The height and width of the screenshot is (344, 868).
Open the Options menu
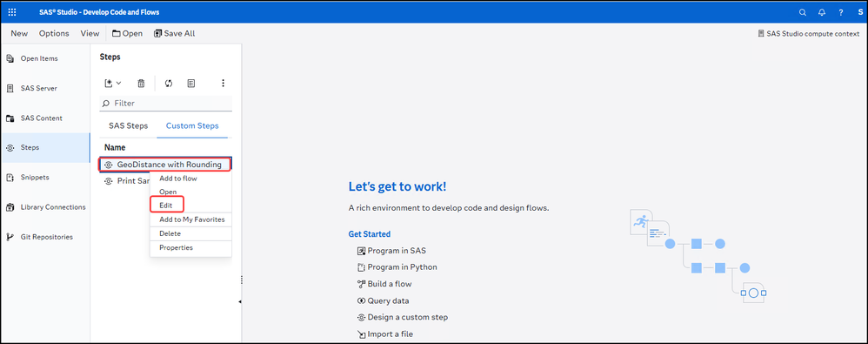(54, 33)
